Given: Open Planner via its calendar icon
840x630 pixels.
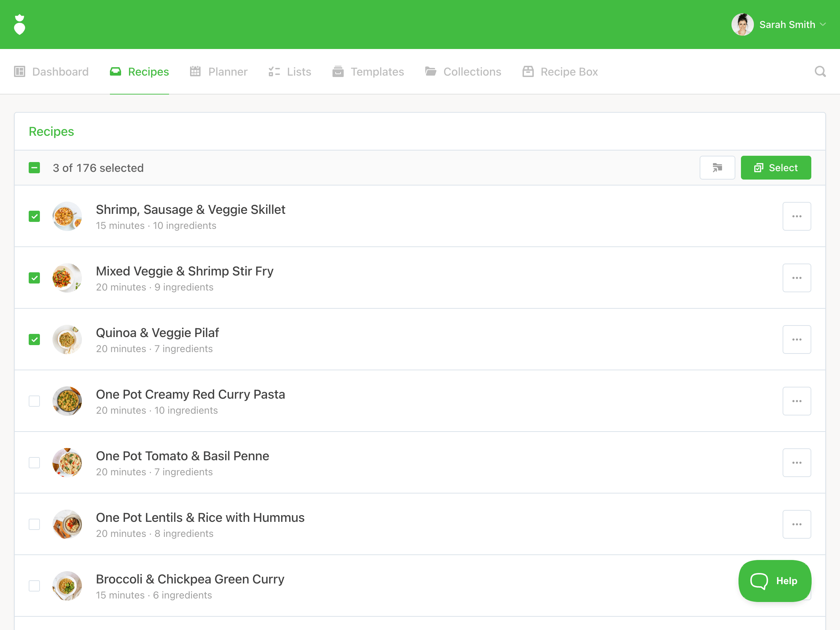Looking at the screenshot, I should pyautogui.click(x=195, y=71).
